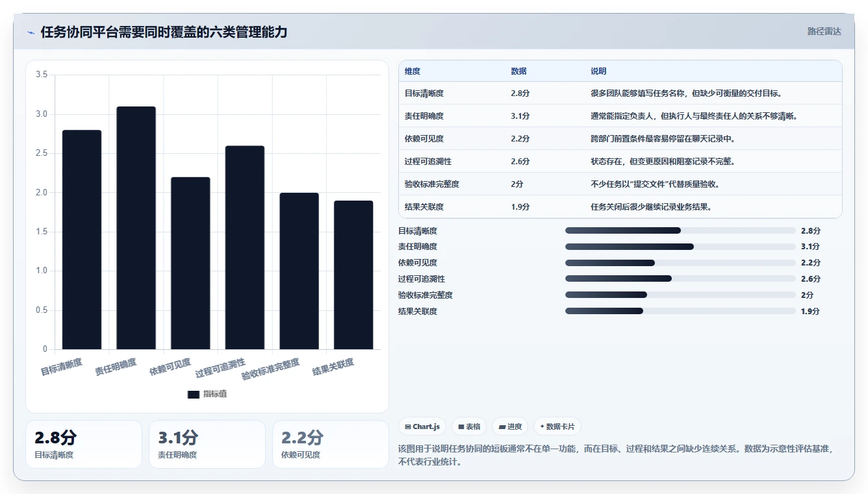Click the 过程可追溯性 progress bar
868x494 pixels.
pyautogui.click(x=680, y=279)
